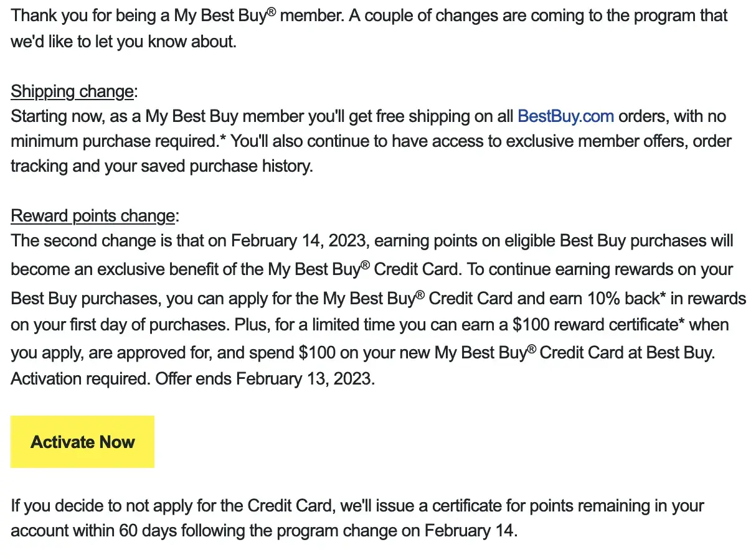The width and height of the screenshot is (756, 560).
Task: Click the "Activation required." text
Action: [x=80, y=378]
